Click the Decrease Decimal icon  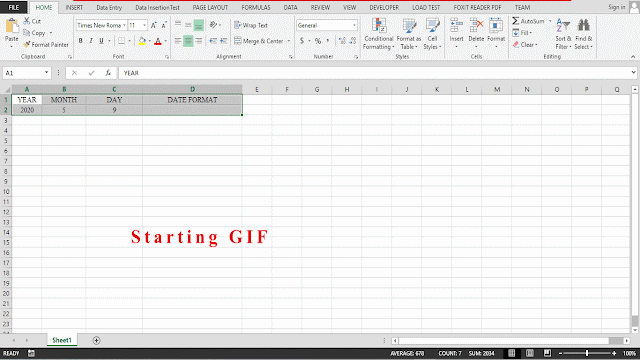click(x=353, y=41)
